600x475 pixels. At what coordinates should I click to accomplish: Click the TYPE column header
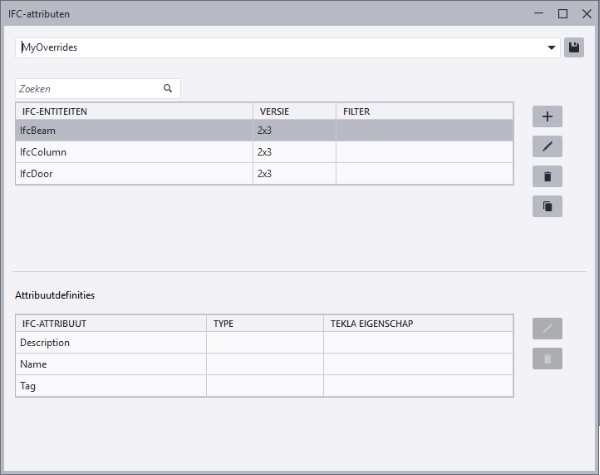coord(265,323)
